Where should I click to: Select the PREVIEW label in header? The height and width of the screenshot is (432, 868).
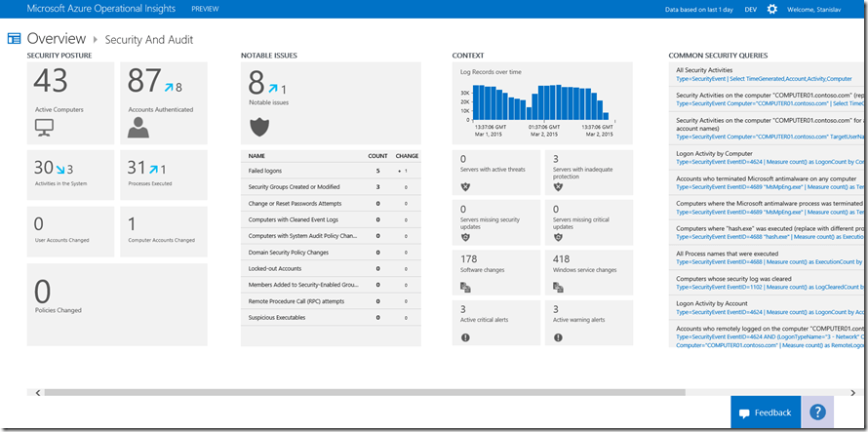coord(205,9)
